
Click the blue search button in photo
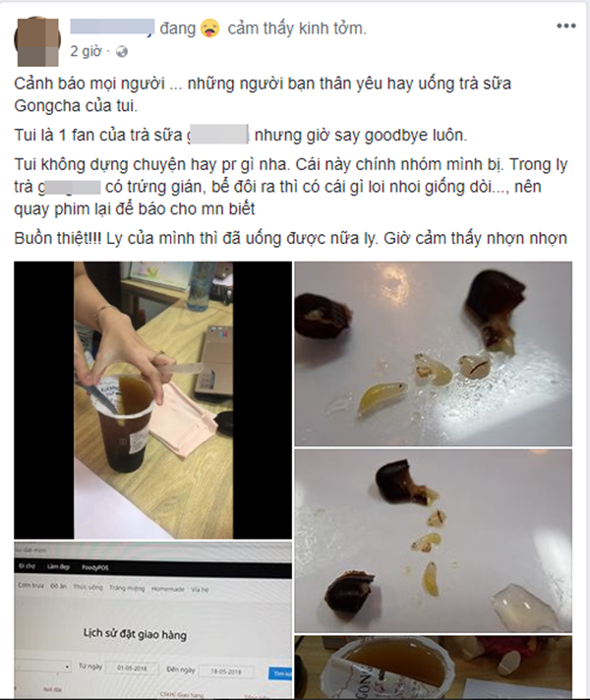click(280, 673)
